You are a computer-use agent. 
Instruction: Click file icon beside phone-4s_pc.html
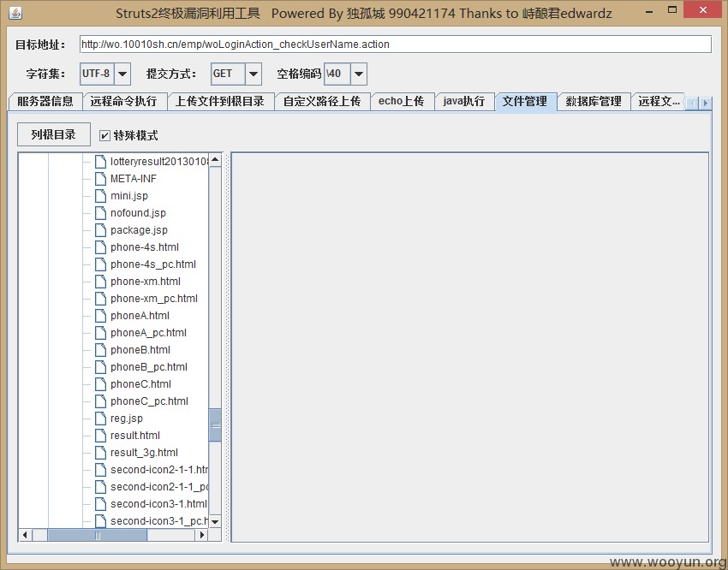point(100,264)
